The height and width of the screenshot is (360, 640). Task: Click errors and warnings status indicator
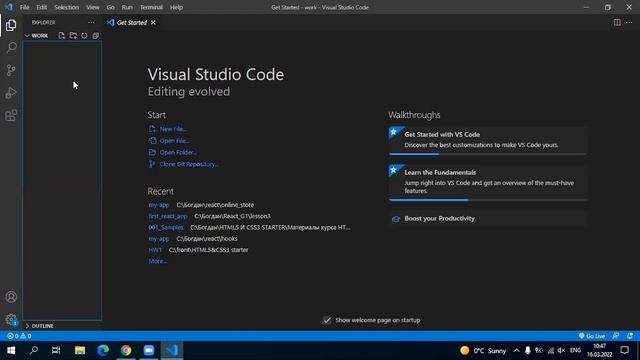point(19,336)
